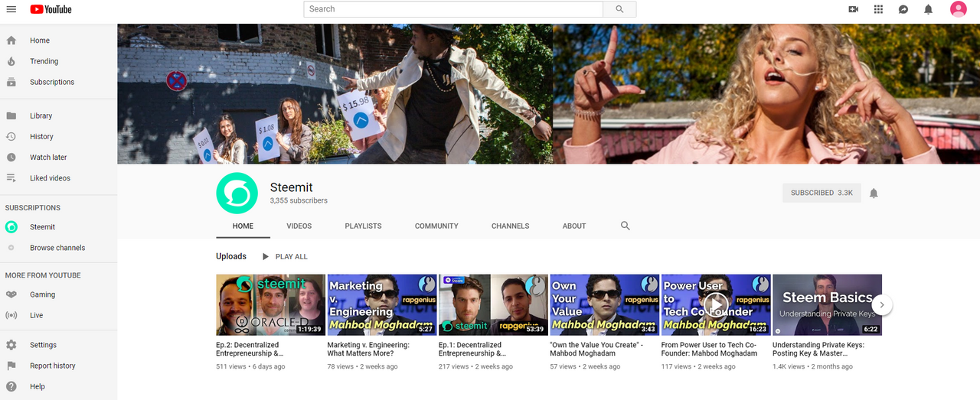Open Marketing v. Engineering video thumbnail
Viewport: 980px width, 400px height.
pos(382,305)
